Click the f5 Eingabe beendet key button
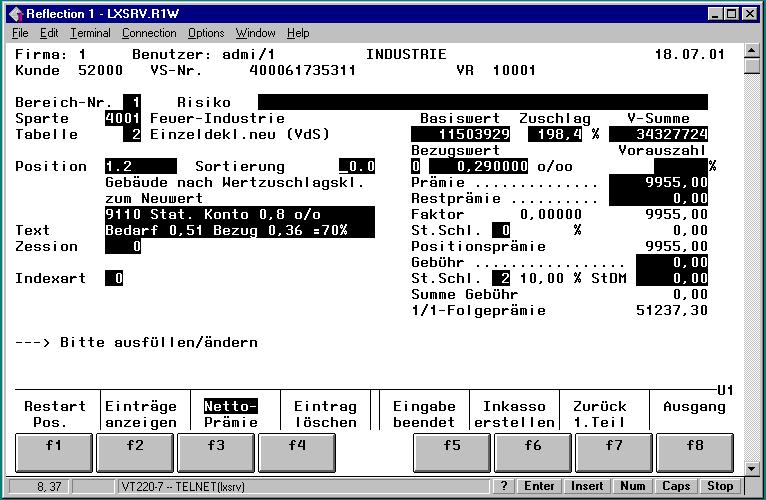This screenshot has width=766, height=500. (452, 453)
